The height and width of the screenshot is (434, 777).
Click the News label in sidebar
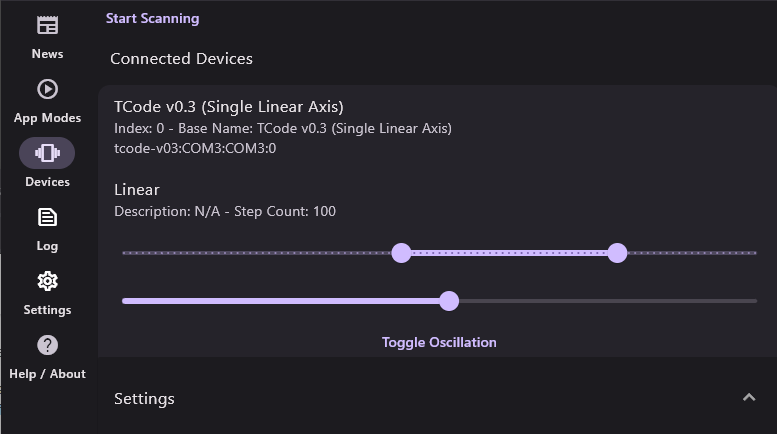click(47, 54)
